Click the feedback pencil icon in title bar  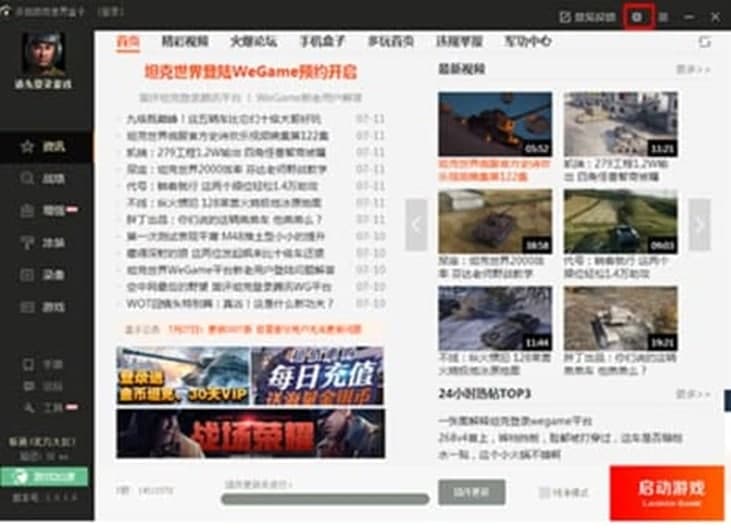pos(565,17)
